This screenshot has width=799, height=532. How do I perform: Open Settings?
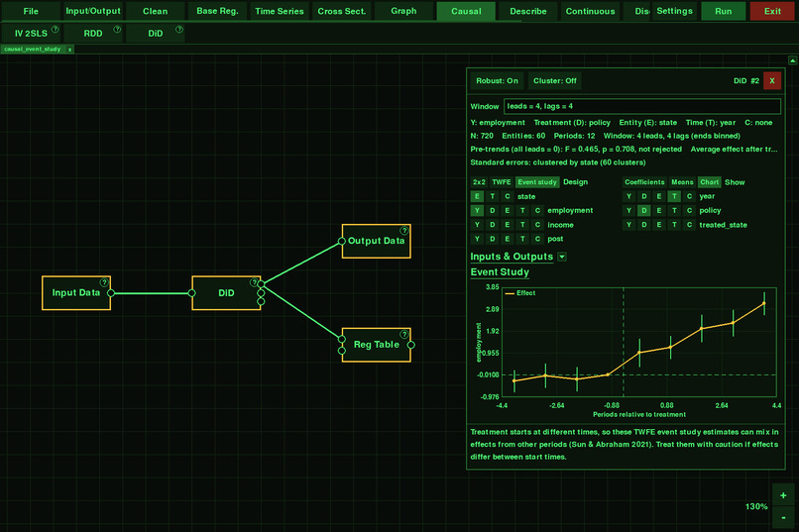pos(674,11)
